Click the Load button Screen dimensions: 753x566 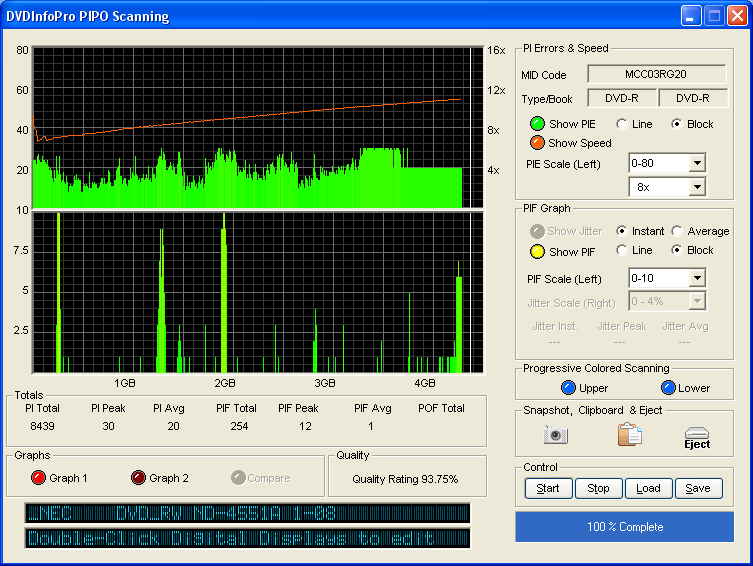click(x=648, y=489)
